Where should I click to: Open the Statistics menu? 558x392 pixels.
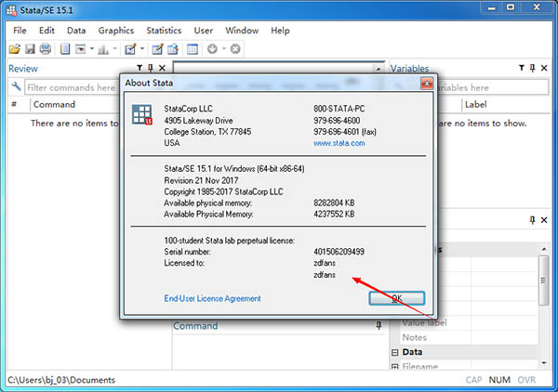coord(164,31)
